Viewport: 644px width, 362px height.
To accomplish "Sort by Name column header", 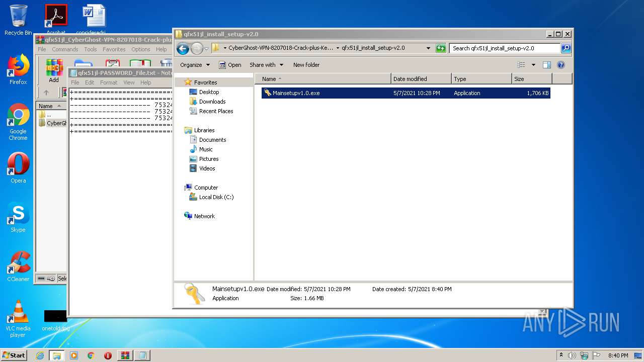I will tap(323, 79).
